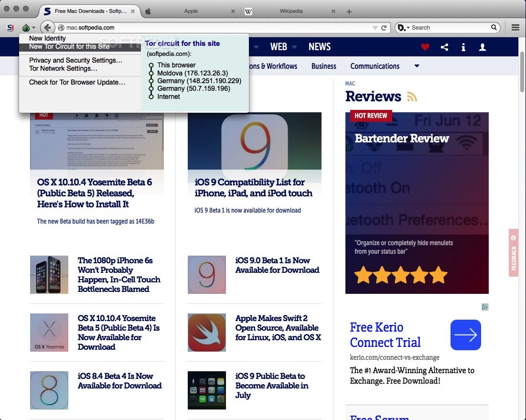The height and width of the screenshot is (420, 526).
Task: Click 'Germany (148.251.190.229)' circuit entry
Action: [x=199, y=80]
